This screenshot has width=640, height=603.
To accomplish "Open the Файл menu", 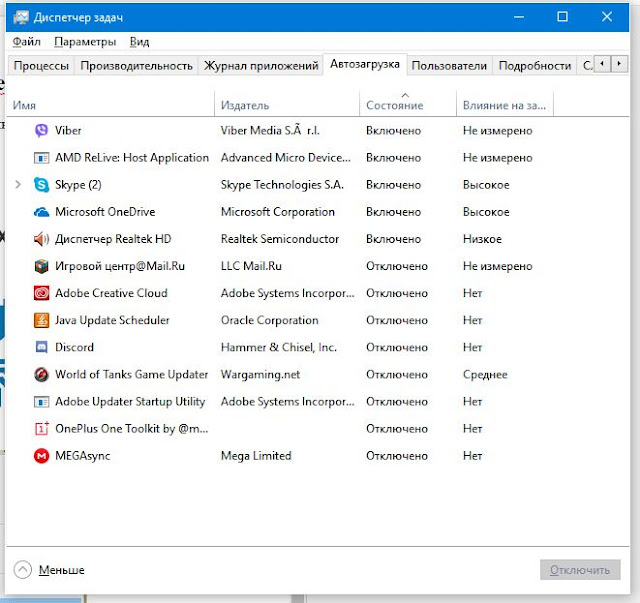I will (x=27, y=42).
